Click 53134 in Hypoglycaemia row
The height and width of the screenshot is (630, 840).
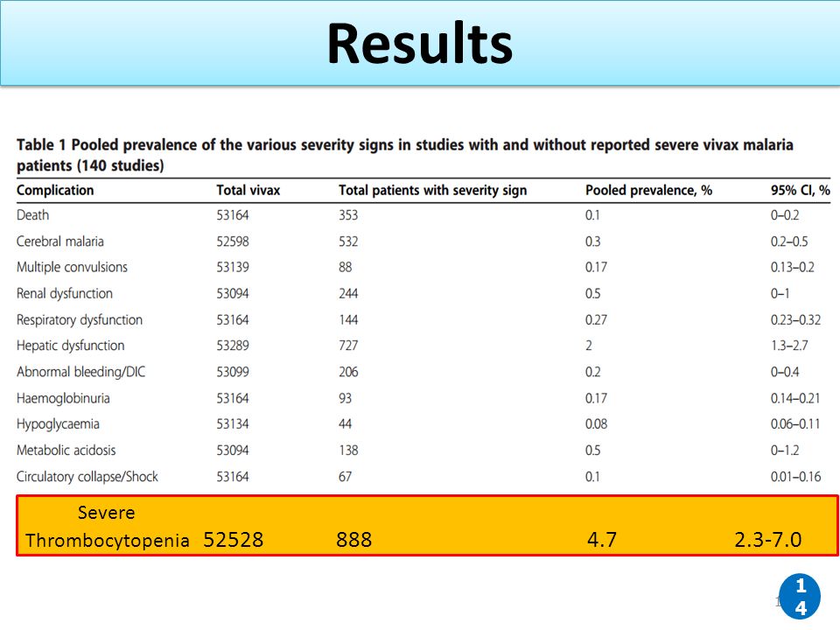233,424
